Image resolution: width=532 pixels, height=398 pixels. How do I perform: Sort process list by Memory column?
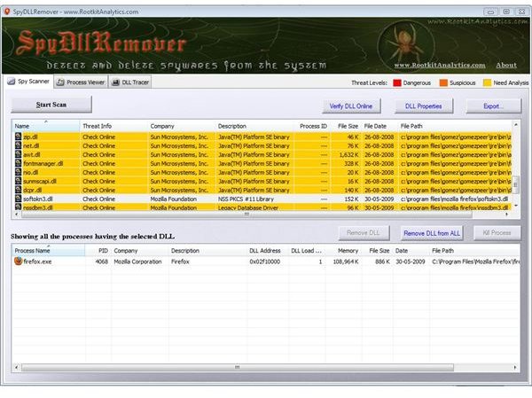(343, 250)
